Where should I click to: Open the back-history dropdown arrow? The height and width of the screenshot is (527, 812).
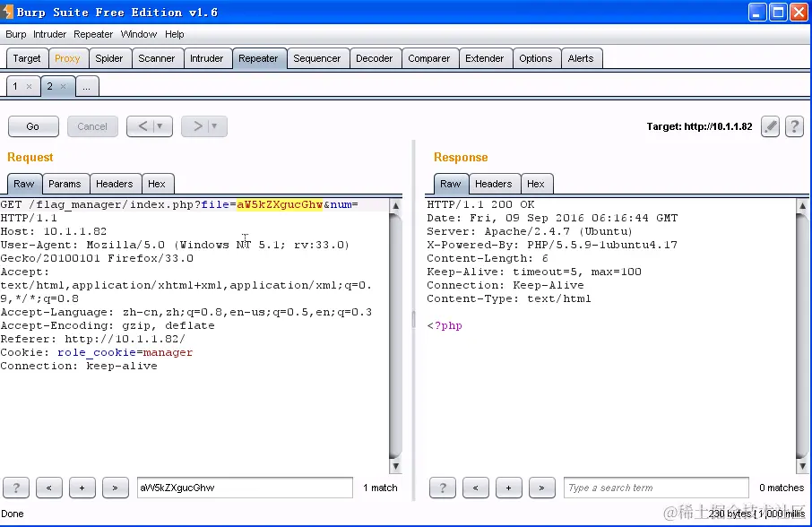point(160,126)
